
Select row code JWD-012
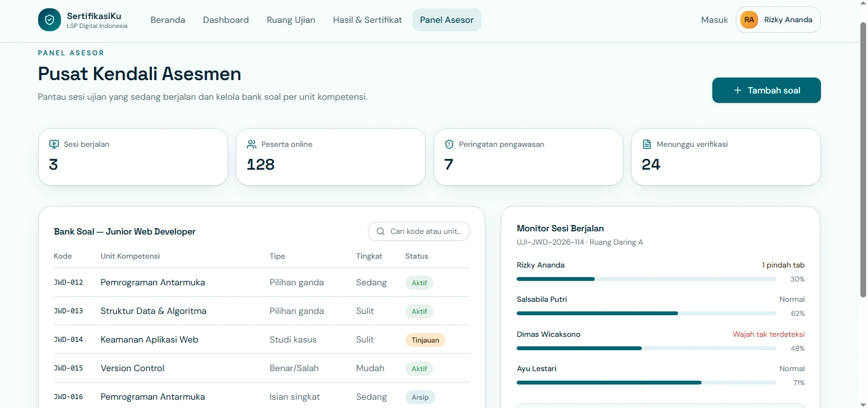tap(69, 282)
